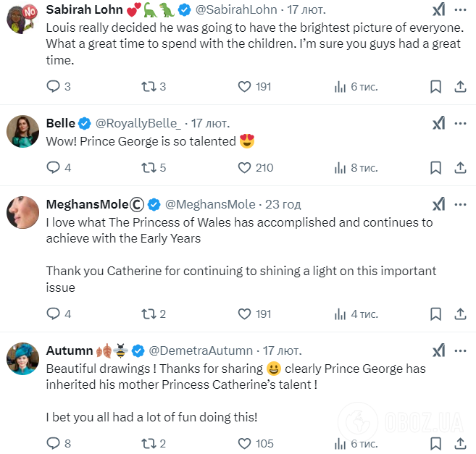
Task: Share Sabirah Lohn's tweet
Action: point(459,87)
